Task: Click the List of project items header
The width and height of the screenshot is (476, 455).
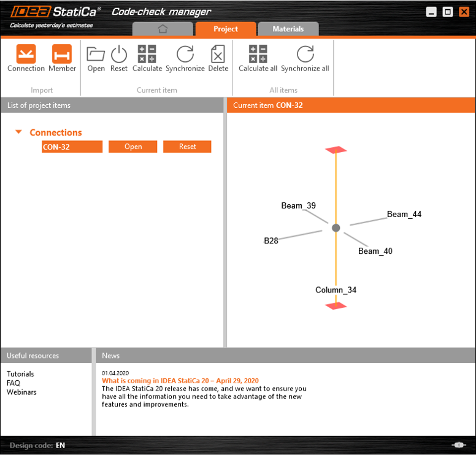Action: (x=112, y=105)
